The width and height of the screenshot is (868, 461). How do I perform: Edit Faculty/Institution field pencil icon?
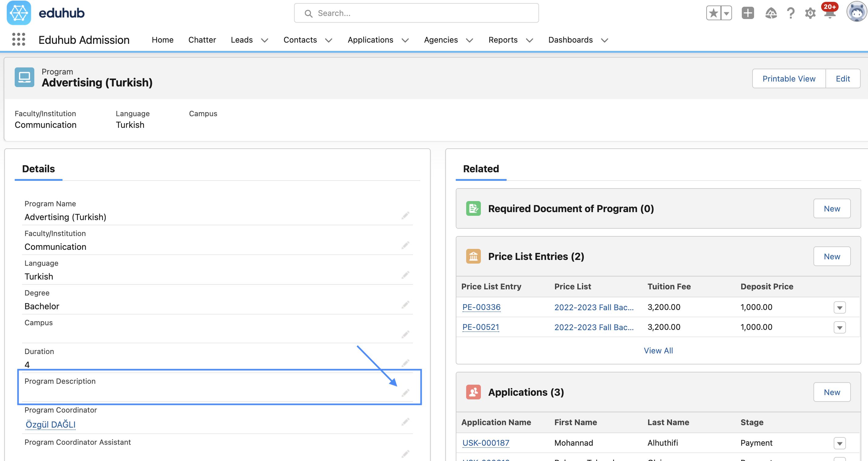click(x=405, y=245)
